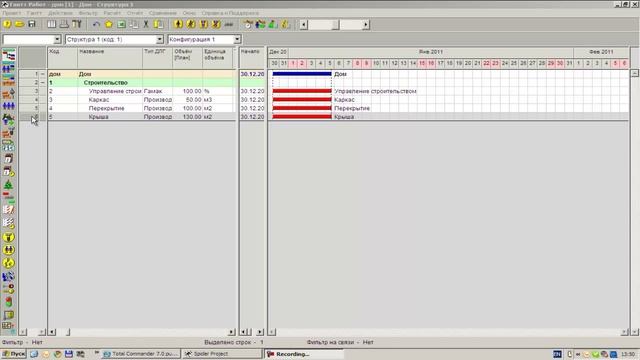Collapse row 1 Дом with minus sign
The width and height of the screenshot is (640, 360).
(x=42, y=74)
